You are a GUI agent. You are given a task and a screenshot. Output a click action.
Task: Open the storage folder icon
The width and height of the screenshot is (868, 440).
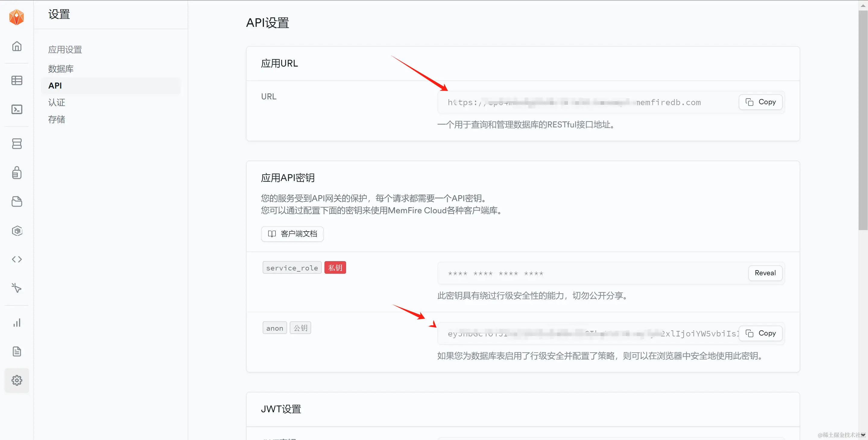click(x=17, y=202)
